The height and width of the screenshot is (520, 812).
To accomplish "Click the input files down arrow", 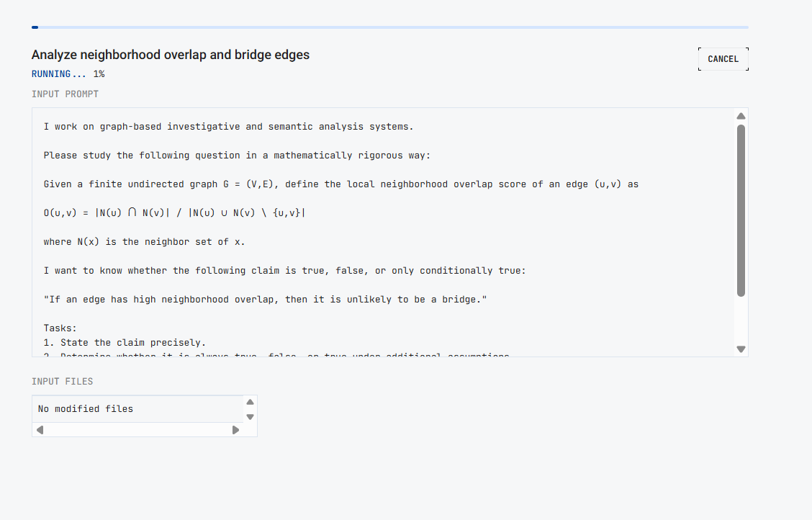I will (x=250, y=416).
